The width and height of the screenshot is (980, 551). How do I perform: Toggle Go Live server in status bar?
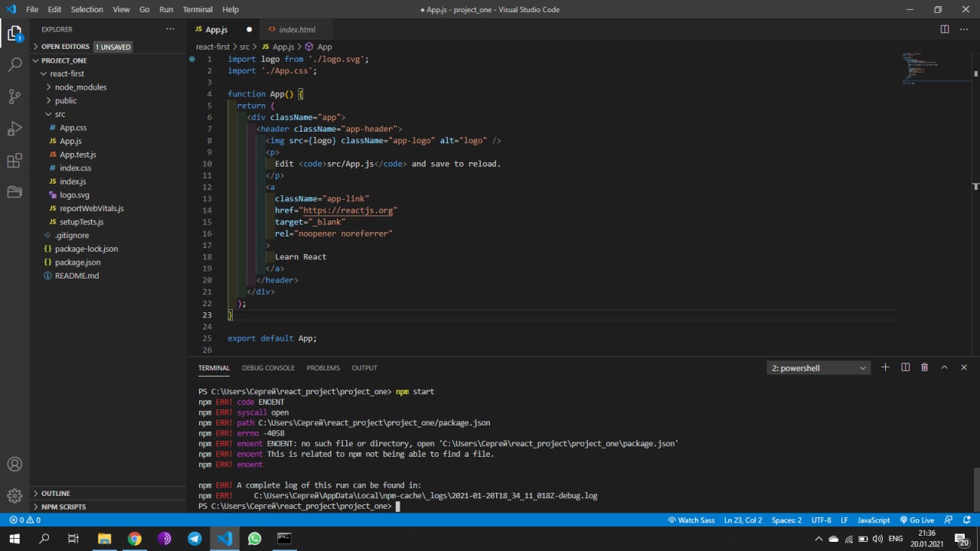coord(917,520)
